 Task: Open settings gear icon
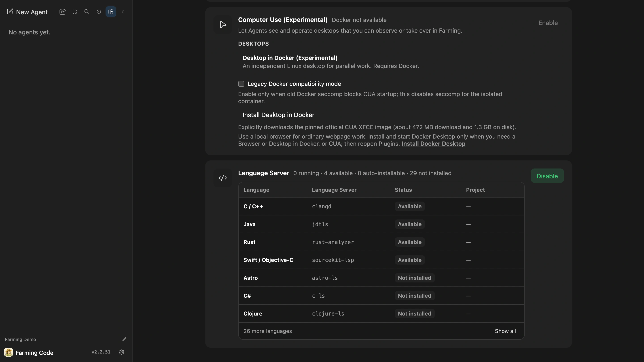tap(122, 352)
